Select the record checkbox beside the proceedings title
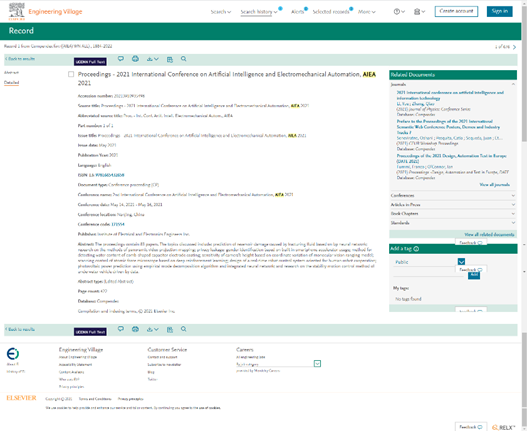This screenshot has width=527, height=431. click(71, 74)
